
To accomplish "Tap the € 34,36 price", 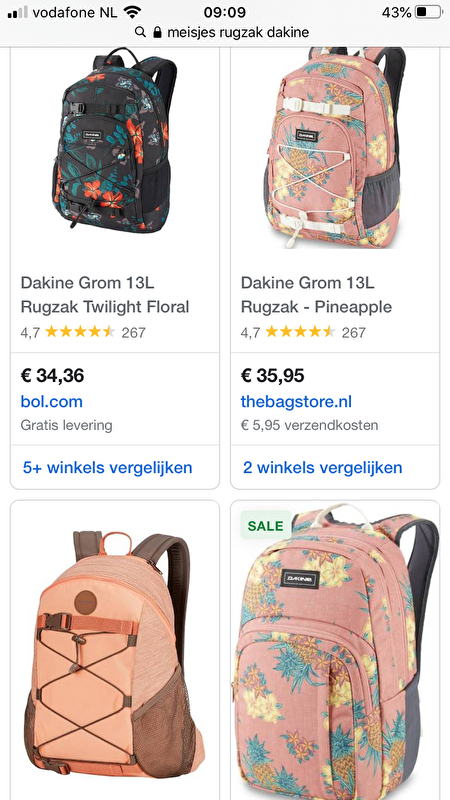I will tap(52, 376).
